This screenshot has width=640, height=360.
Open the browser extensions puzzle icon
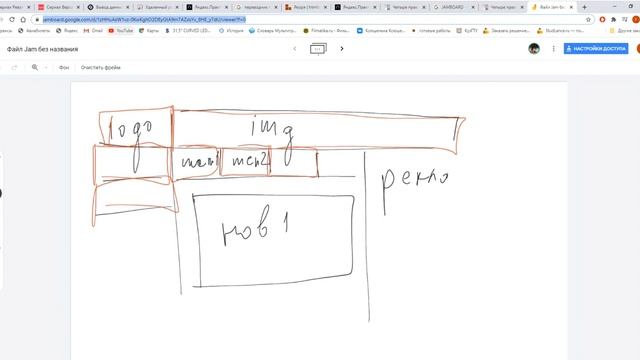(x=613, y=20)
